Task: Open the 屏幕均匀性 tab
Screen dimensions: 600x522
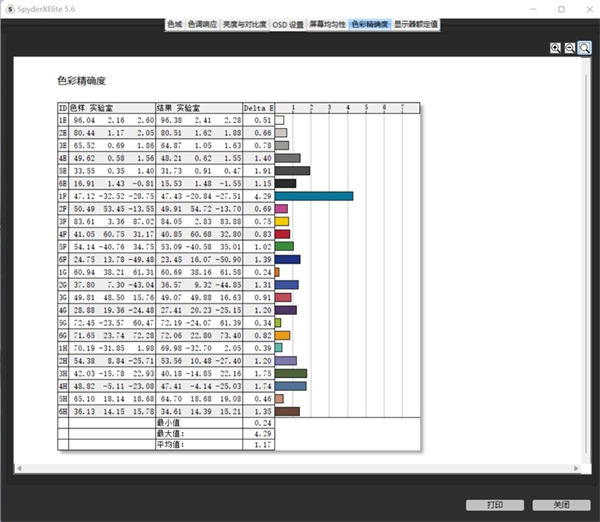Action: 327,23
